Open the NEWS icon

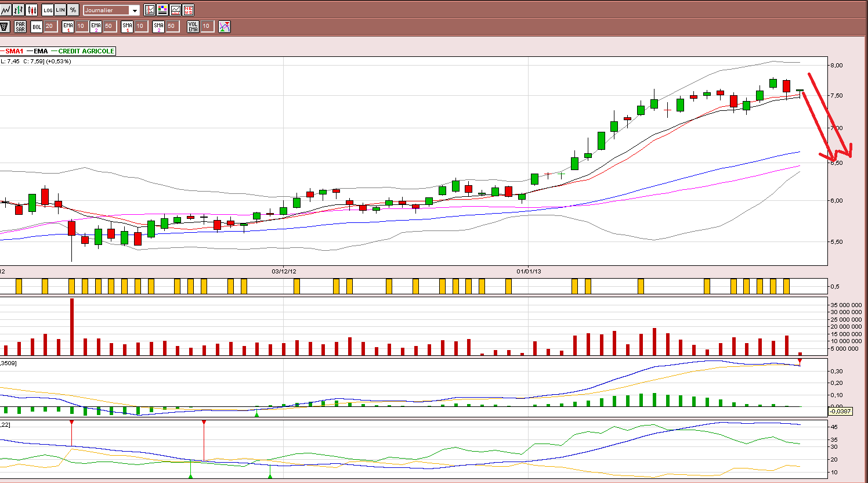coord(188,10)
